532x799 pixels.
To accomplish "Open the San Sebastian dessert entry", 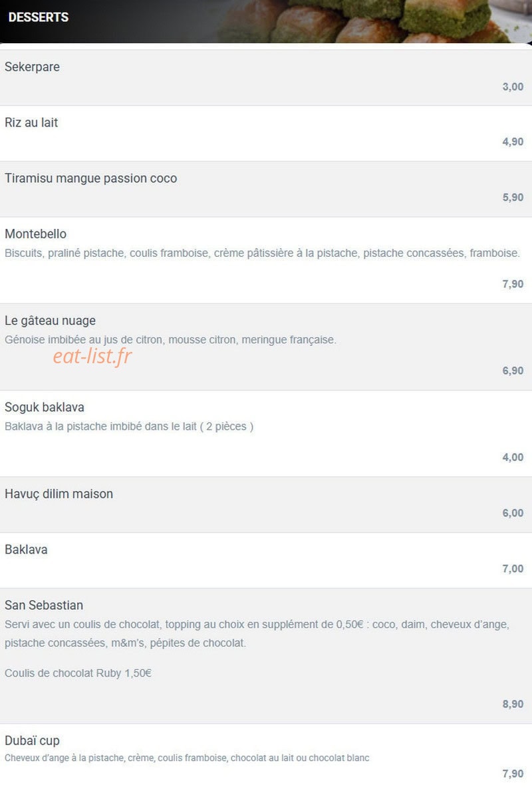I will click(266, 656).
